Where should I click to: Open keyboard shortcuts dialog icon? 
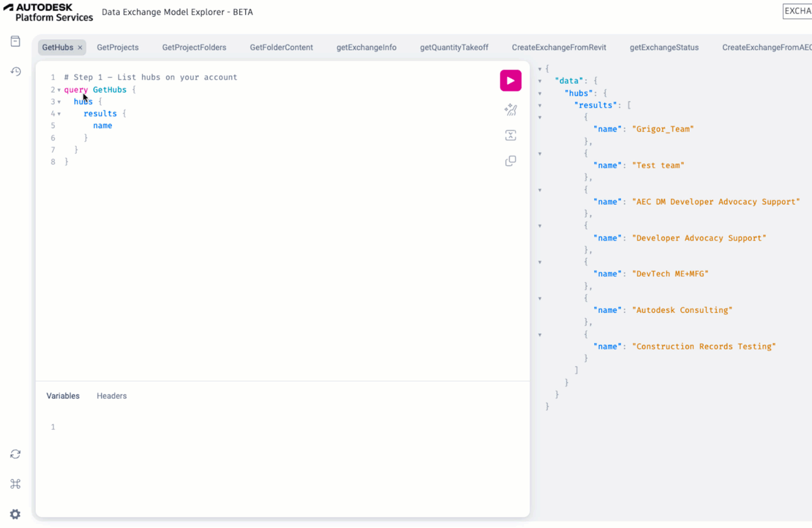click(16, 484)
